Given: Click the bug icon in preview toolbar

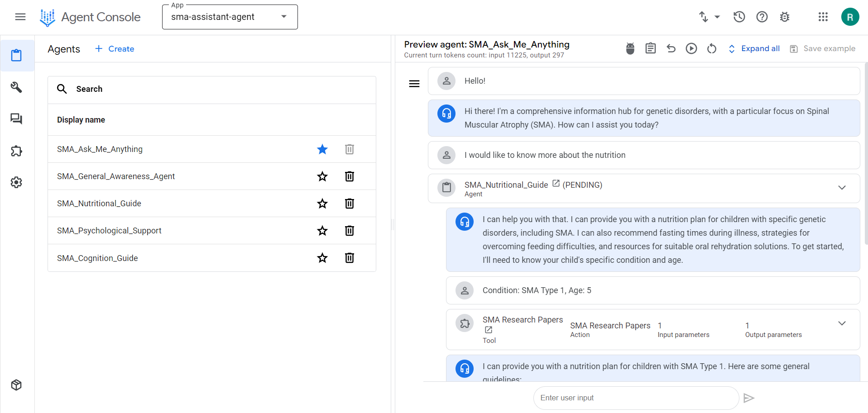Looking at the screenshot, I should pyautogui.click(x=630, y=48).
